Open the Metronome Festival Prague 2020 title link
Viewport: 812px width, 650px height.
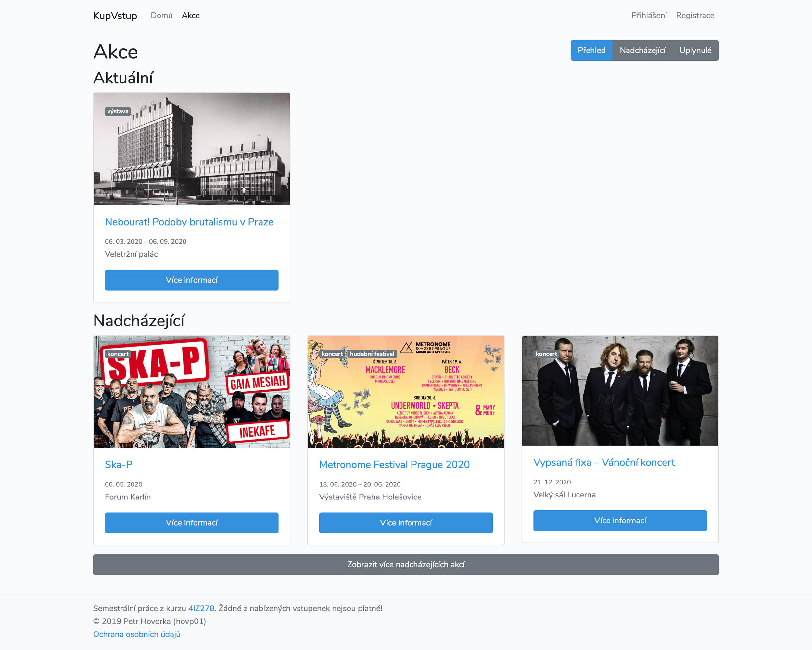(394, 464)
